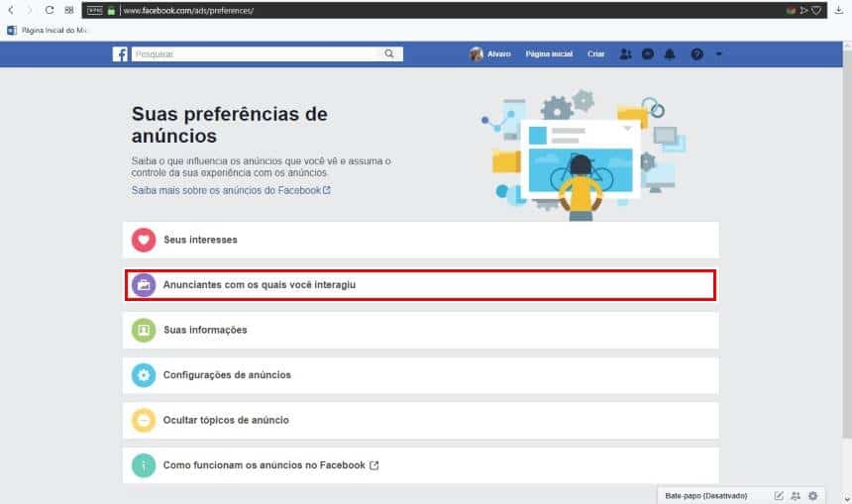The image size is (852, 504).
Task: Open the Alvaro profile link
Action: point(490,53)
